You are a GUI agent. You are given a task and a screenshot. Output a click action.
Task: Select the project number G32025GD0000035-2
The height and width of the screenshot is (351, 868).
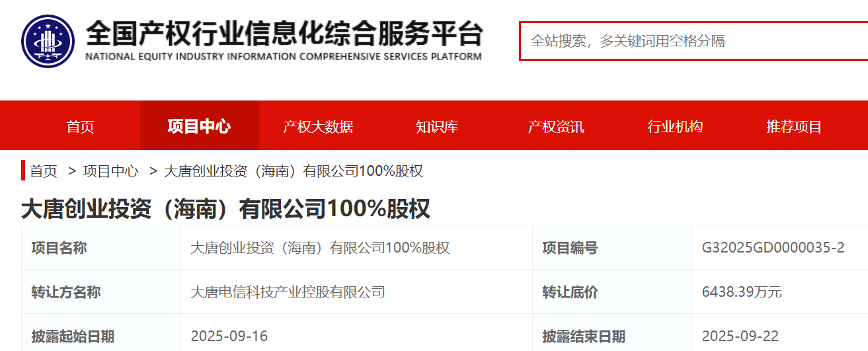click(773, 248)
